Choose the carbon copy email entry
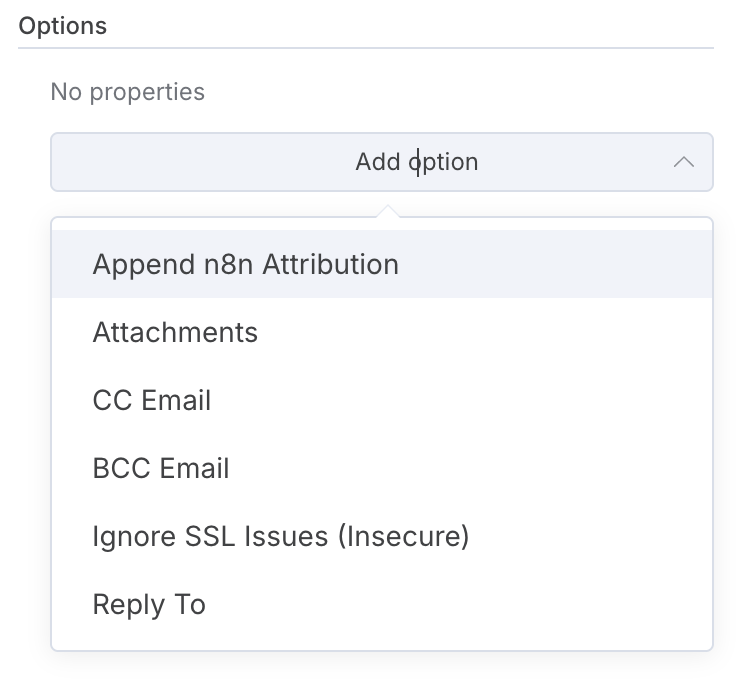This screenshot has height=682, width=736. [152, 400]
